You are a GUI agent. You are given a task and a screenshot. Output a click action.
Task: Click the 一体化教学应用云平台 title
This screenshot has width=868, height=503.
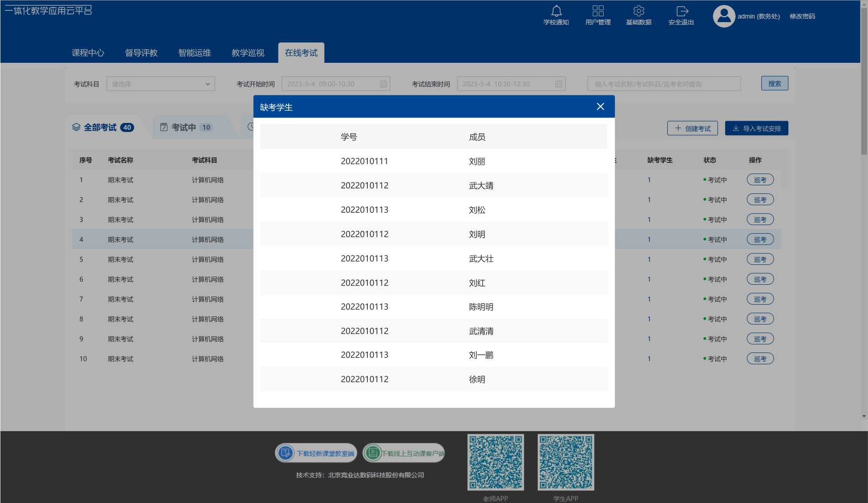48,10
